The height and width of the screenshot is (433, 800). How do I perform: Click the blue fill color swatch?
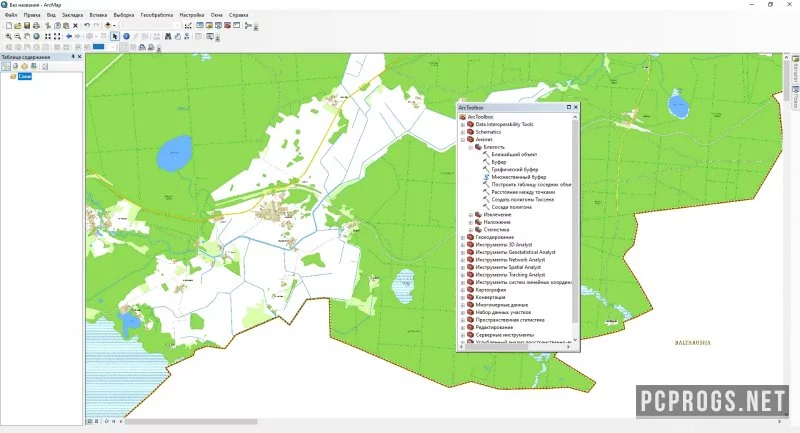[x=98, y=46]
